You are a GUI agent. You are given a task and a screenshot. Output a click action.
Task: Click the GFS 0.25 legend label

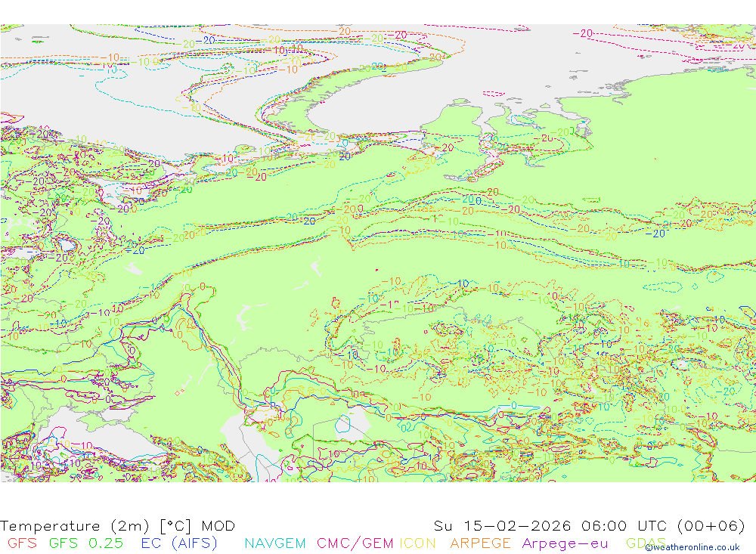pos(86,543)
